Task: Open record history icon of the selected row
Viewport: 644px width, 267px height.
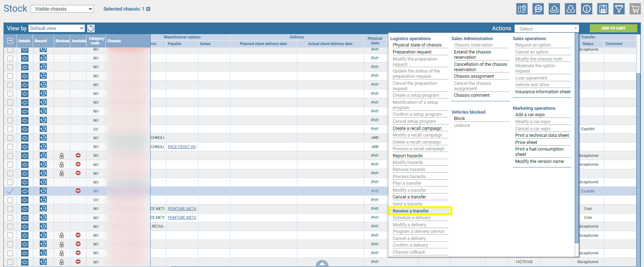Action: tap(43, 191)
